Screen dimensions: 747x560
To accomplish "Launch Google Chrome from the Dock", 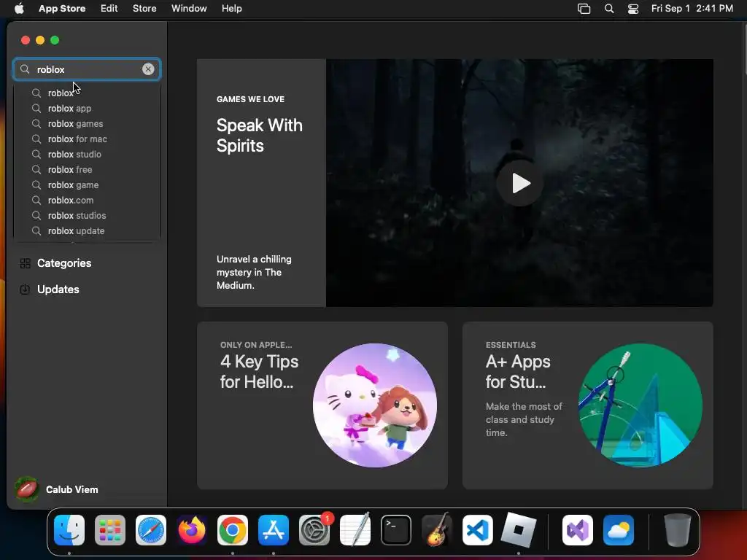I will pyautogui.click(x=233, y=529).
